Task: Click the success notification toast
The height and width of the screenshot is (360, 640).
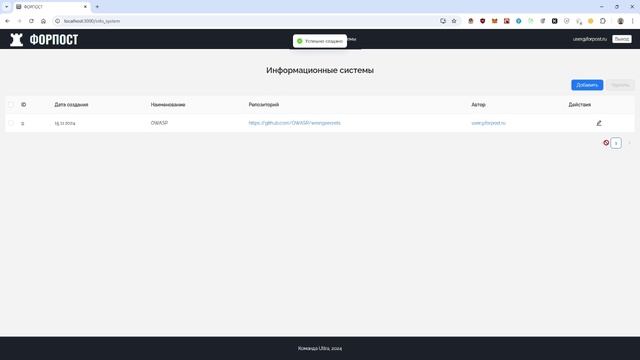Action: coord(320,41)
